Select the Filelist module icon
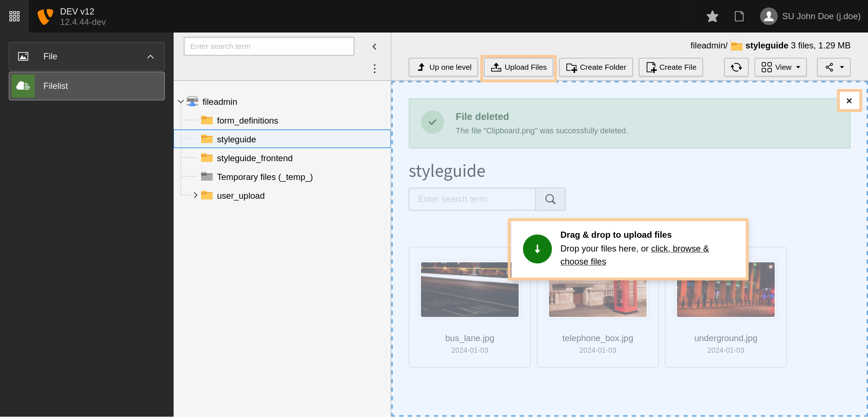The width and height of the screenshot is (868, 417). tap(23, 86)
